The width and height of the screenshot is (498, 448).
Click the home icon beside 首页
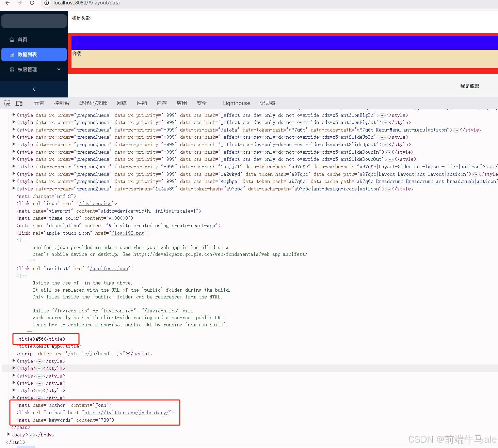click(11, 39)
